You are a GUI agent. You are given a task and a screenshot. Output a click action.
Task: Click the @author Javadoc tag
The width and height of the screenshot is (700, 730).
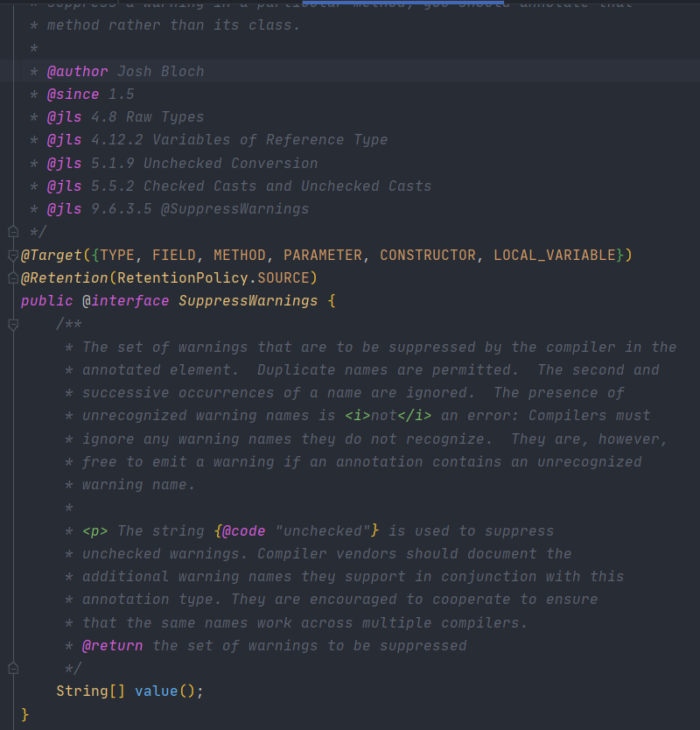(77, 71)
